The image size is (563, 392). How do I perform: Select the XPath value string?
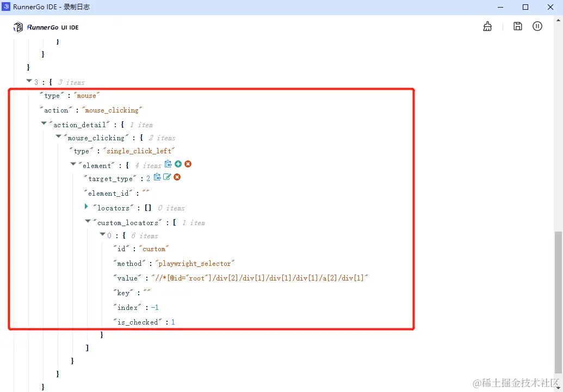click(259, 278)
